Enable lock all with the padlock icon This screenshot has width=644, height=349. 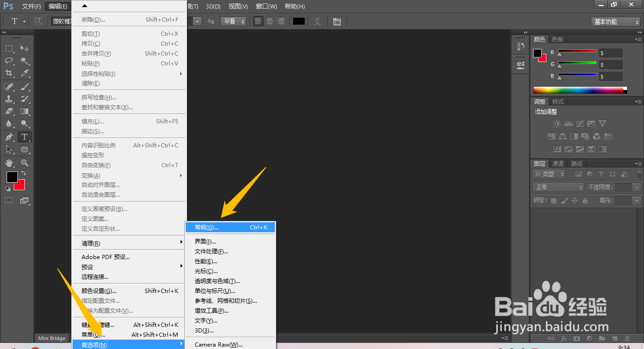tap(585, 200)
